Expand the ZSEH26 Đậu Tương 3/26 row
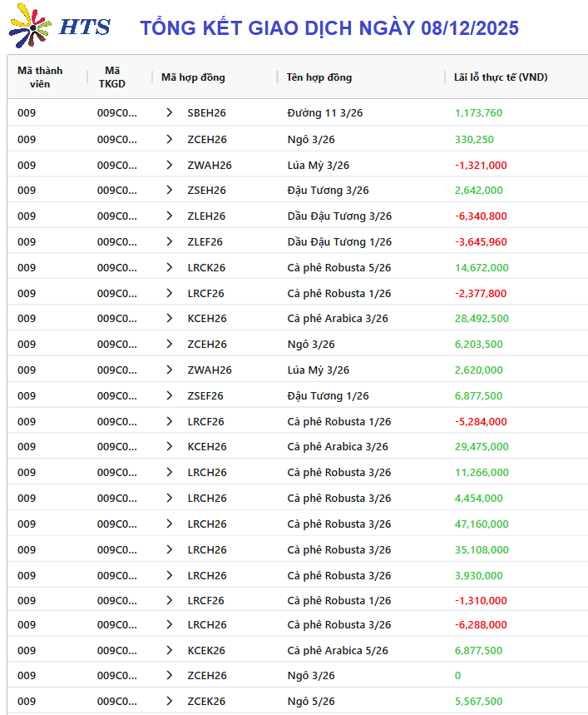This screenshot has width=588, height=715. (x=170, y=190)
